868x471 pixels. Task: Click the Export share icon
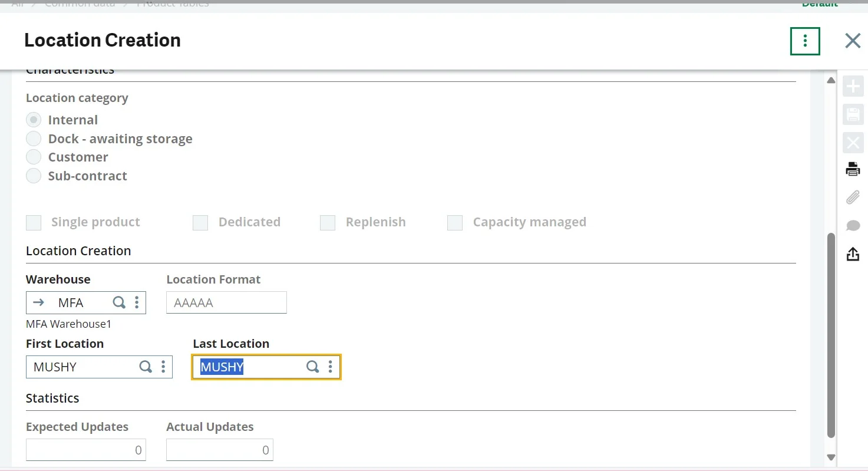[x=853, y=253]
